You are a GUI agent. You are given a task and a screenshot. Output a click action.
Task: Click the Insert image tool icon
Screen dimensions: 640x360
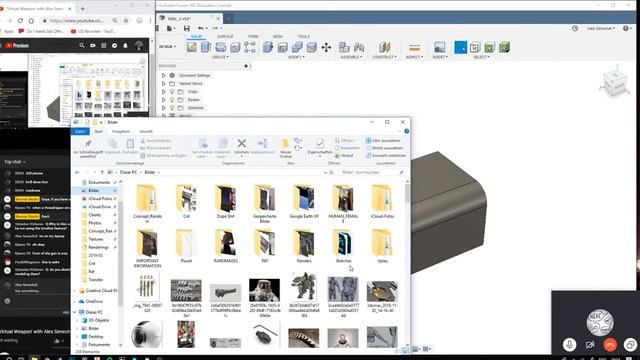(440, 47)
